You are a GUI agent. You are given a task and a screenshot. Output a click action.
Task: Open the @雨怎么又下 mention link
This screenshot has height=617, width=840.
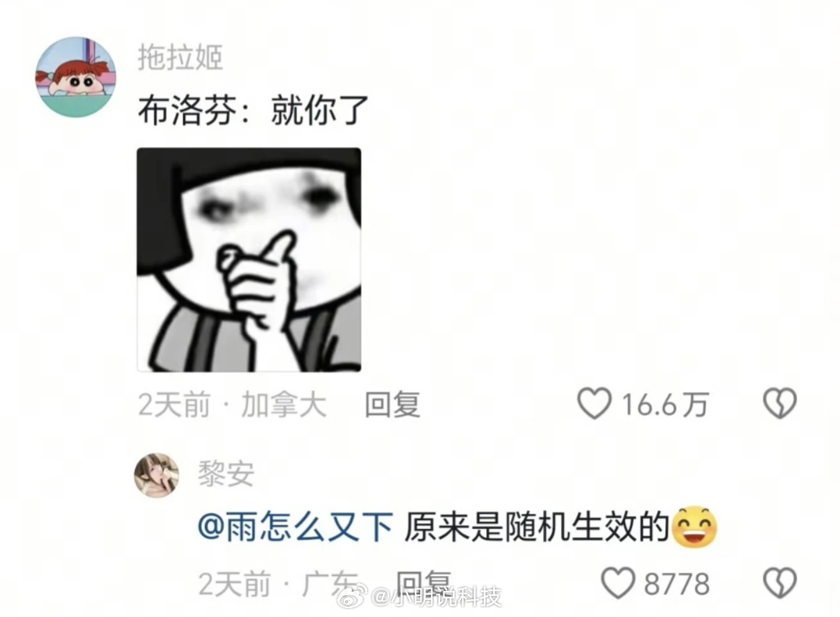click(295, 528)
